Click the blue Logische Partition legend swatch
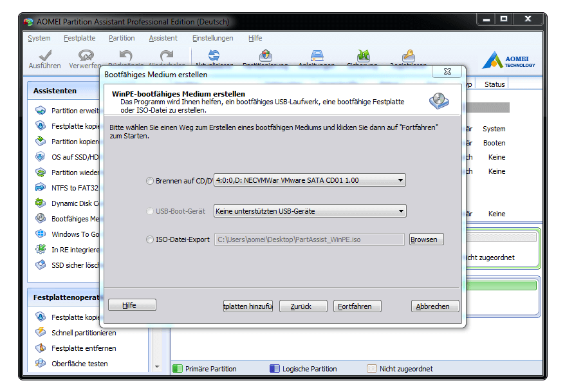This screenshot has width=565, height=392. tap(275, 369)
